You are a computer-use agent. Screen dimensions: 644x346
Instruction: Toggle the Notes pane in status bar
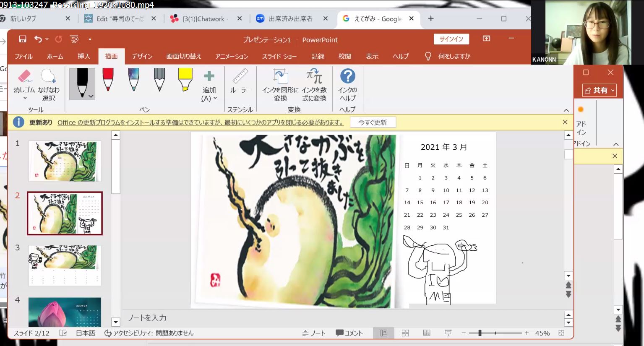point(314,333)
